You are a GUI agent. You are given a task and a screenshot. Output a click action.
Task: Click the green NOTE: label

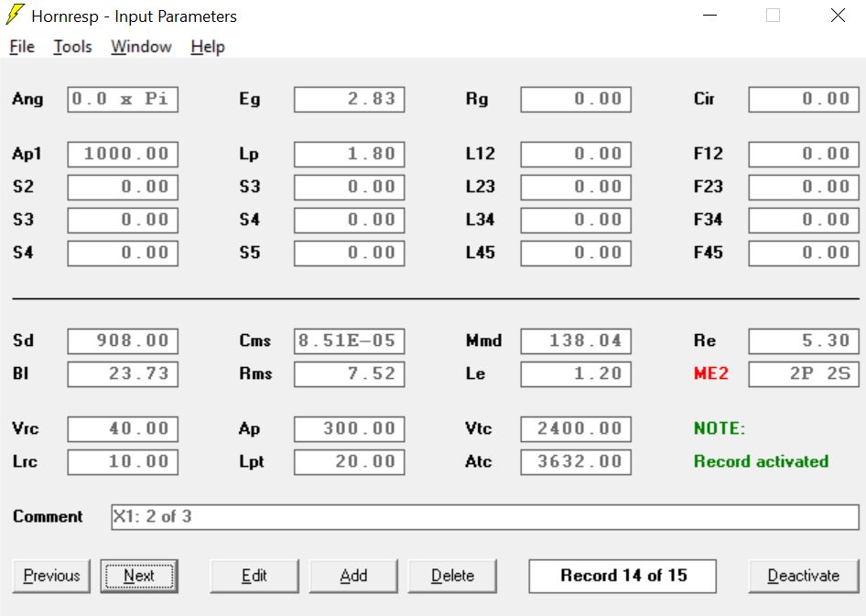coord(720,428)
